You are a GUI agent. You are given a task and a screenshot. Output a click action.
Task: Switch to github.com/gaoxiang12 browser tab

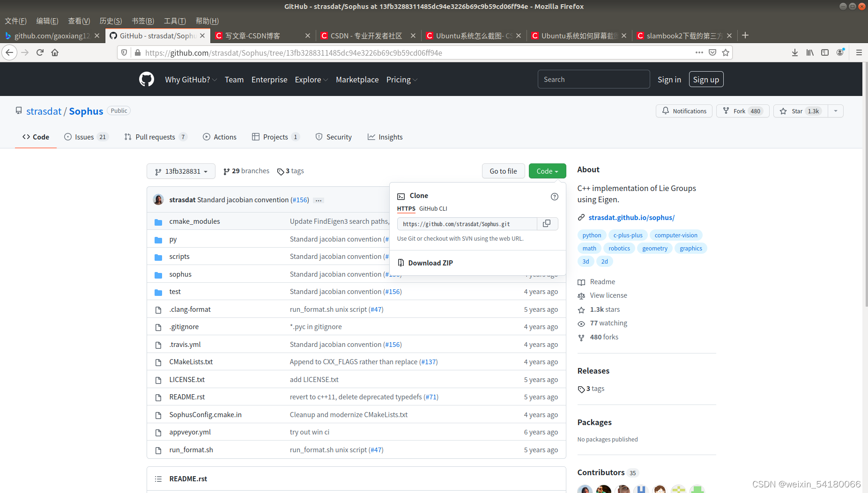click(52, 36)
